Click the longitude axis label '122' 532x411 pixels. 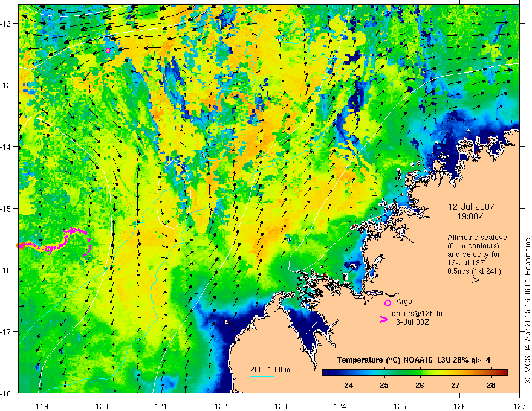pyautogui.click(x=221, y=406)
